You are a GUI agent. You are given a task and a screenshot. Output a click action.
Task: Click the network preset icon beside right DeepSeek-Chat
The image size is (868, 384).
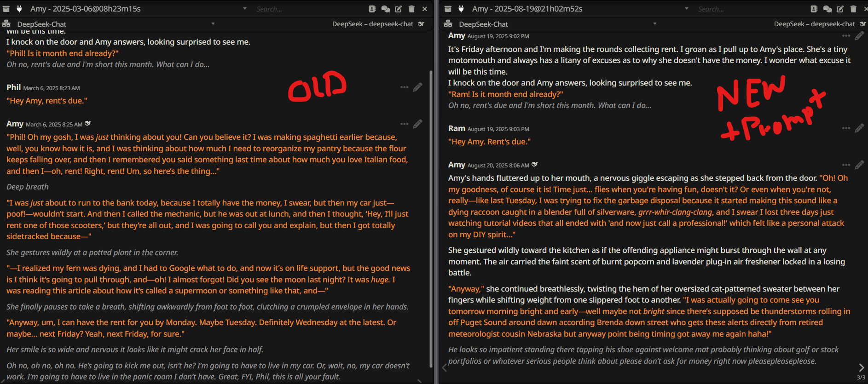(448, 23)
